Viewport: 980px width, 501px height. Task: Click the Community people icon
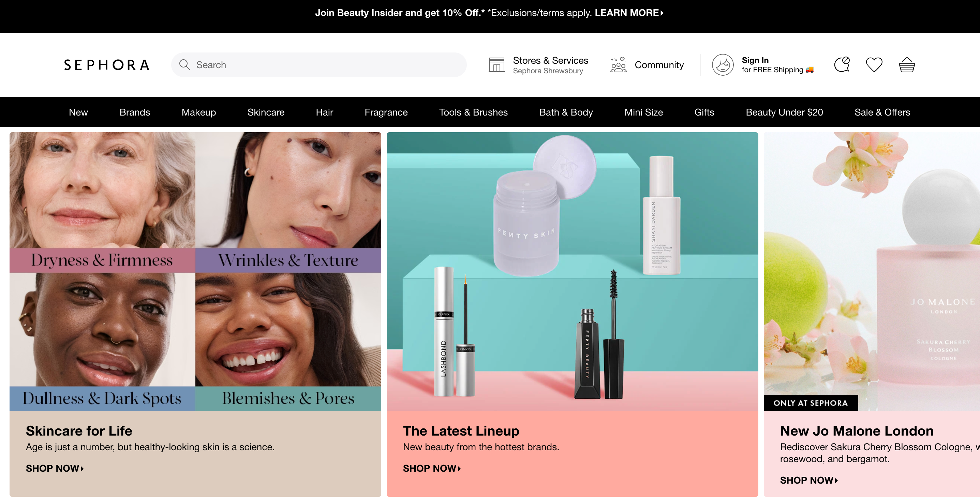pyautogui.click(x=618, y=65)
